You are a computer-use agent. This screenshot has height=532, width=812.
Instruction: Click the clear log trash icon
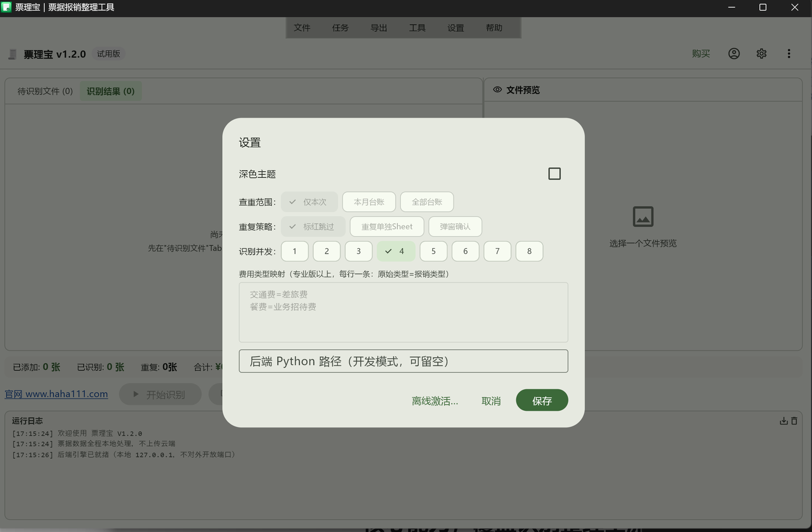[x=794, y=421]
